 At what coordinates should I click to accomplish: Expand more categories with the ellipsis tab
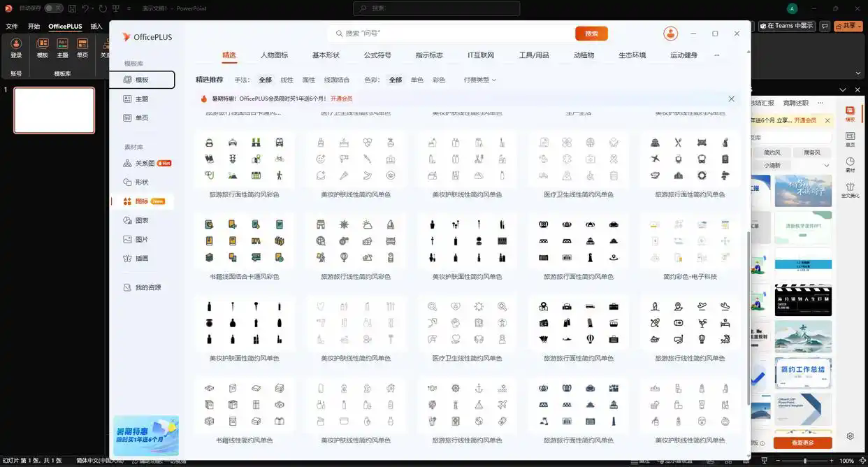(x=716, y=55)
